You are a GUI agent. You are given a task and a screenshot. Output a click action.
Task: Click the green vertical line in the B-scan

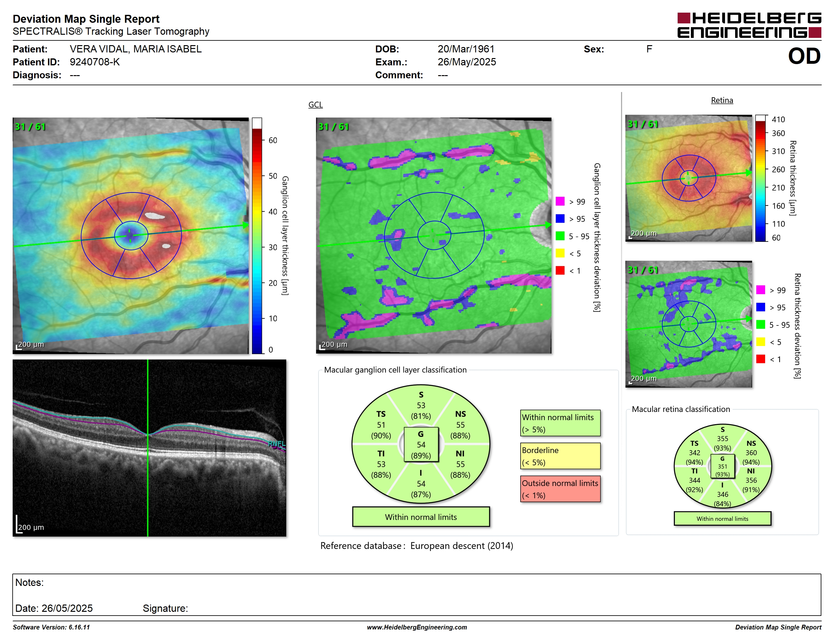(x=148, y=448)
